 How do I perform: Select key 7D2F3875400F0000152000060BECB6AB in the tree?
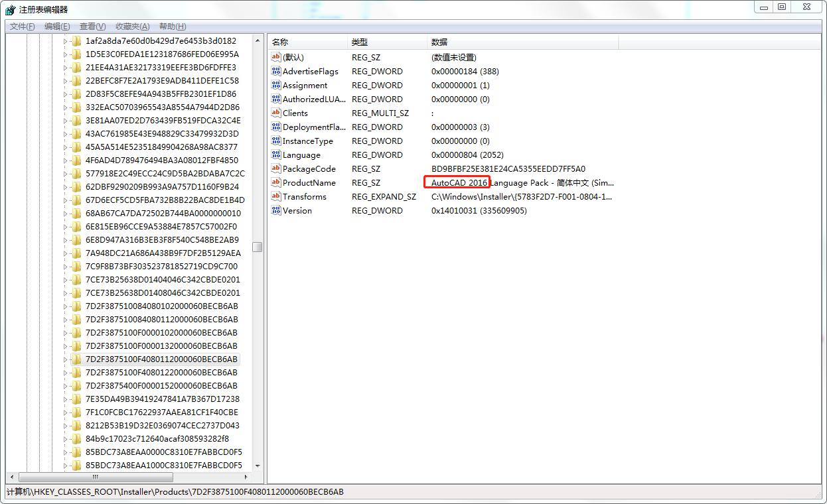[161, 386]
